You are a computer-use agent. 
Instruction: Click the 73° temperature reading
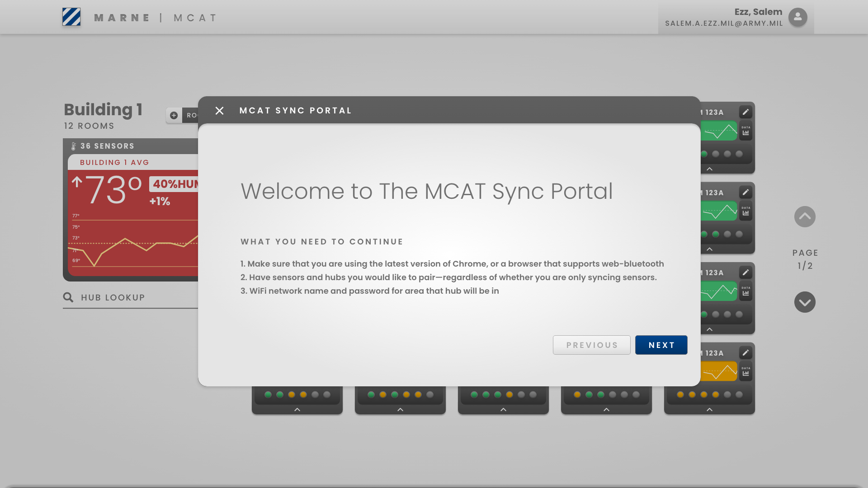(113, 190)
